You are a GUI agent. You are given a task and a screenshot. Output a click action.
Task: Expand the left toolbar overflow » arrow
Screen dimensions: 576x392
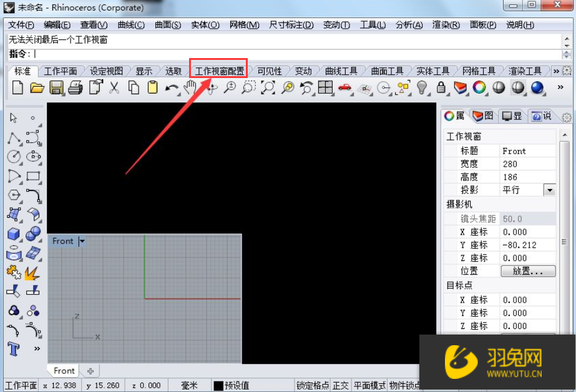37,349
